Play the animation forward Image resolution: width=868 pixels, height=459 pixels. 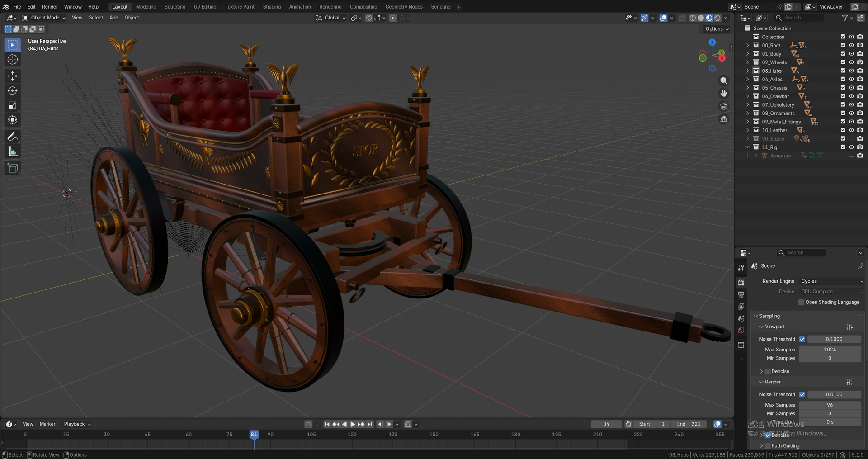tap(353, 424)
